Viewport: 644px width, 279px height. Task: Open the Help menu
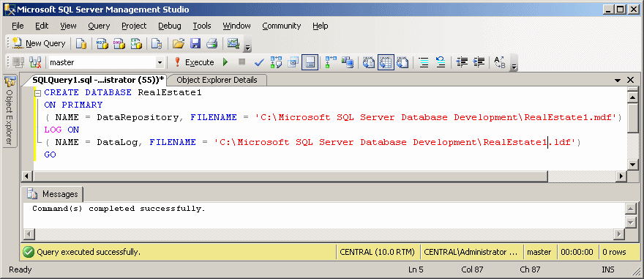320,26
